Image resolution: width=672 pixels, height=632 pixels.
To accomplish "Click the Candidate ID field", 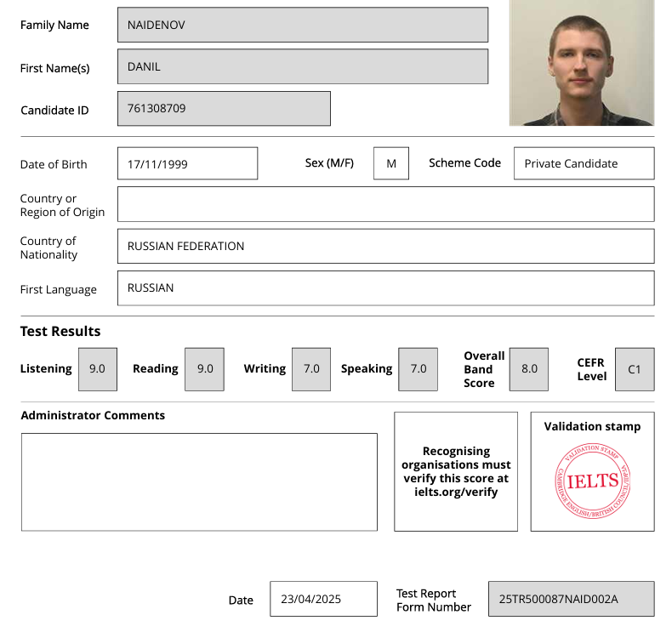I will (224, 109).
